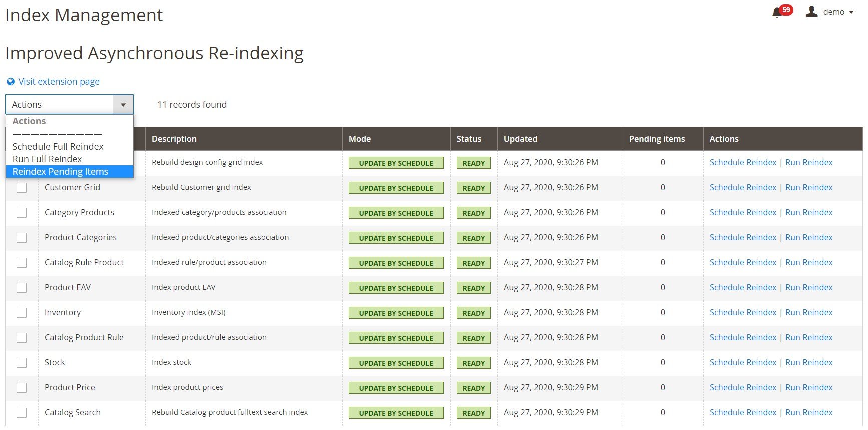
Task: Run Reindex for Stock
Action: click(809, 362)
